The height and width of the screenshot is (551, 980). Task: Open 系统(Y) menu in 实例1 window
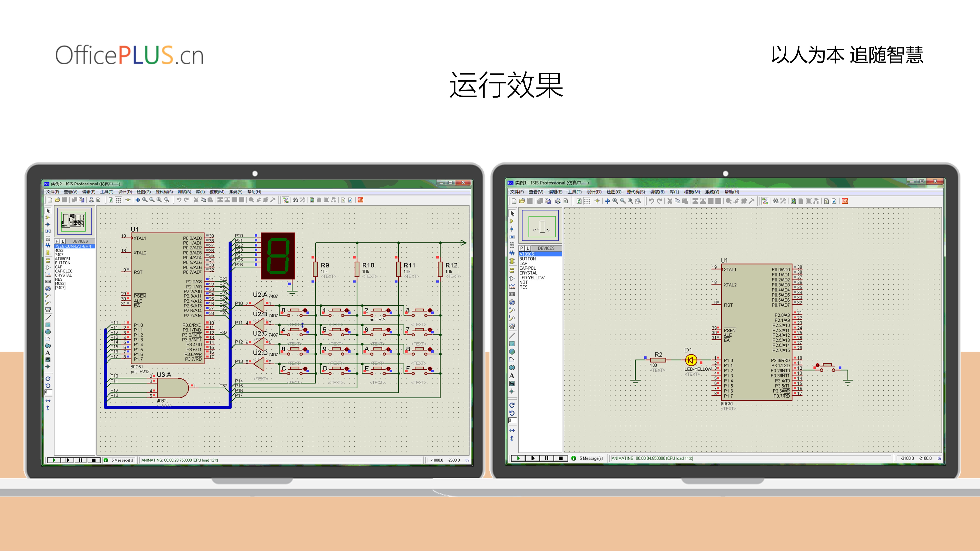point(712,192)
